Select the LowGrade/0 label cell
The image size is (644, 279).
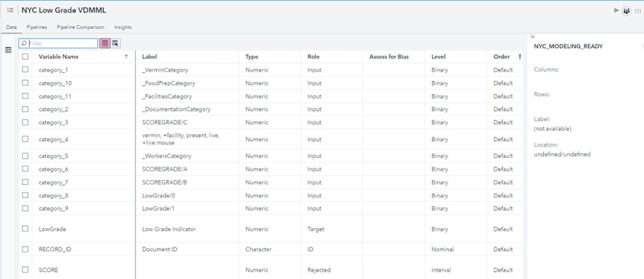[x=159, y=195]
